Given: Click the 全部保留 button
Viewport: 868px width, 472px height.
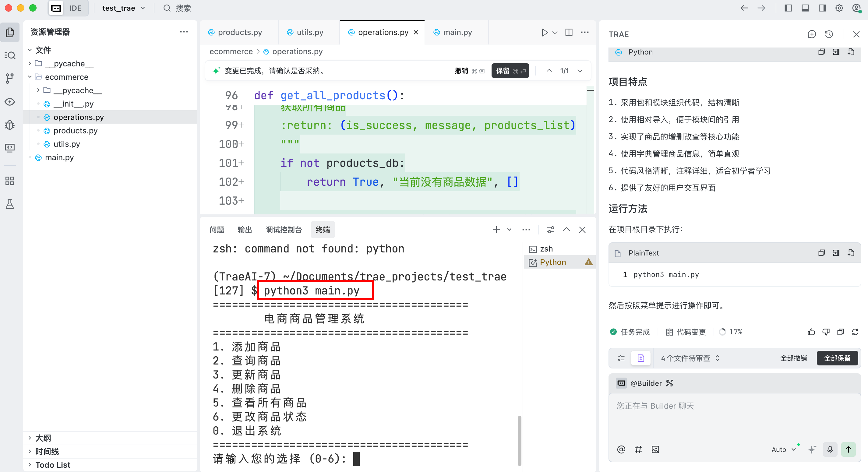Looking at the screenshot, I should 837,358.
